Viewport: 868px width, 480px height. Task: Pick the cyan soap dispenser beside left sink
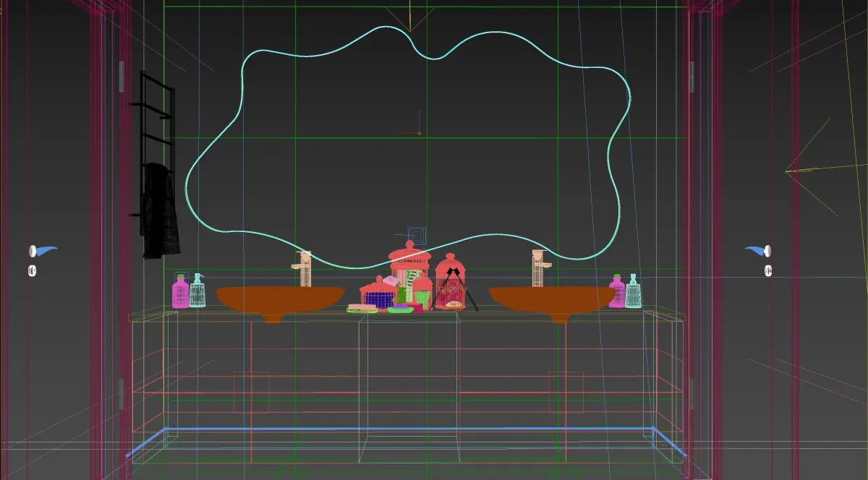click(x=197, y=291)
